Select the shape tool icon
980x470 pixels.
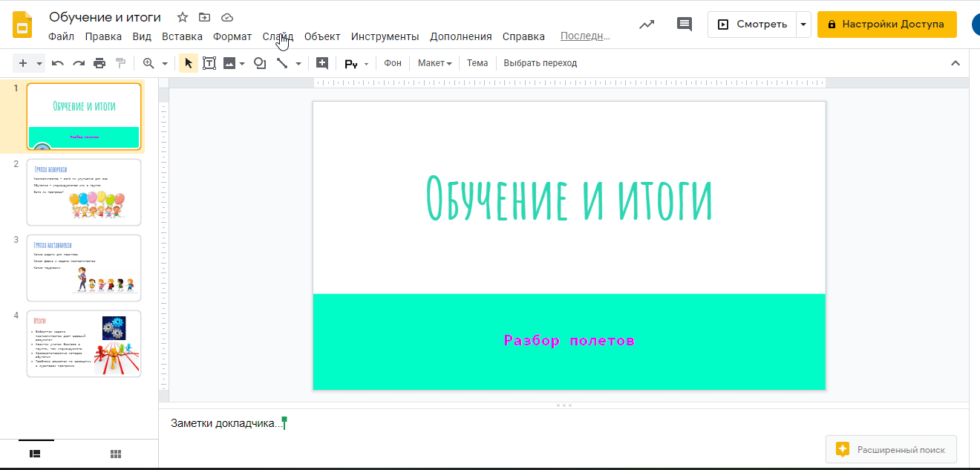coord(260,63)
